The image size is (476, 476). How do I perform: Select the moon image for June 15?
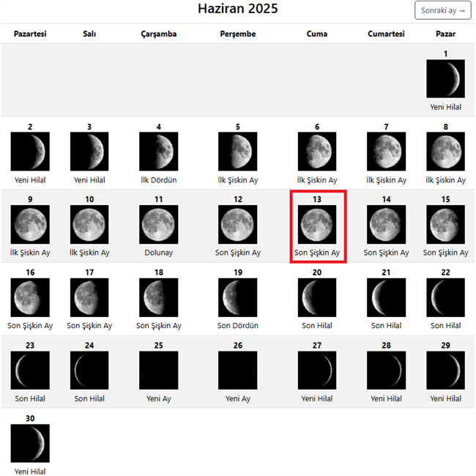(445, 224)
